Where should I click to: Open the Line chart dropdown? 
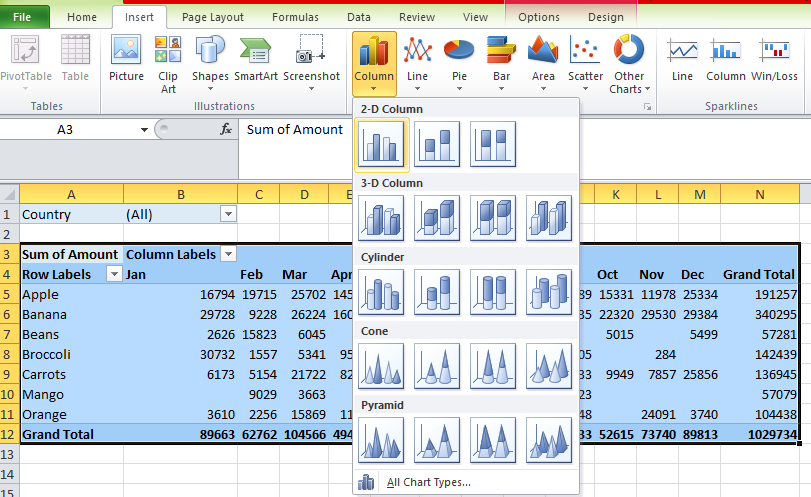tap(417, 64)
